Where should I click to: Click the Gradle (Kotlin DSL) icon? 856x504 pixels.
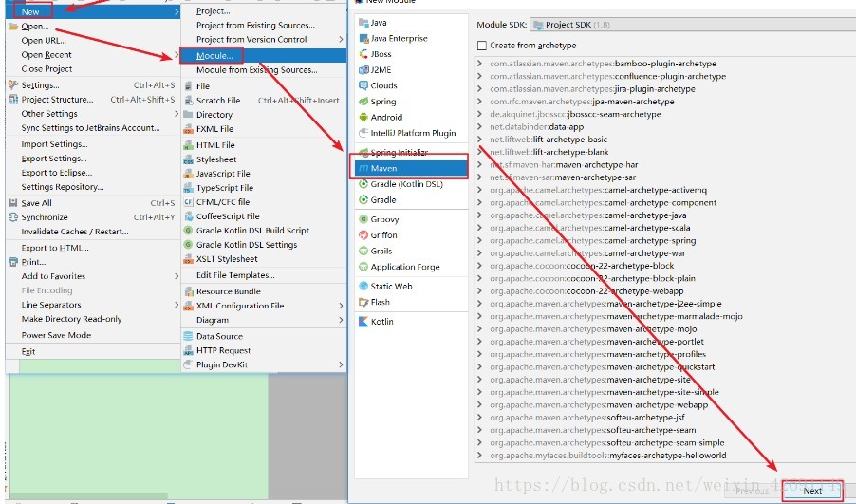pyautogui.click(x=363, y=184)
